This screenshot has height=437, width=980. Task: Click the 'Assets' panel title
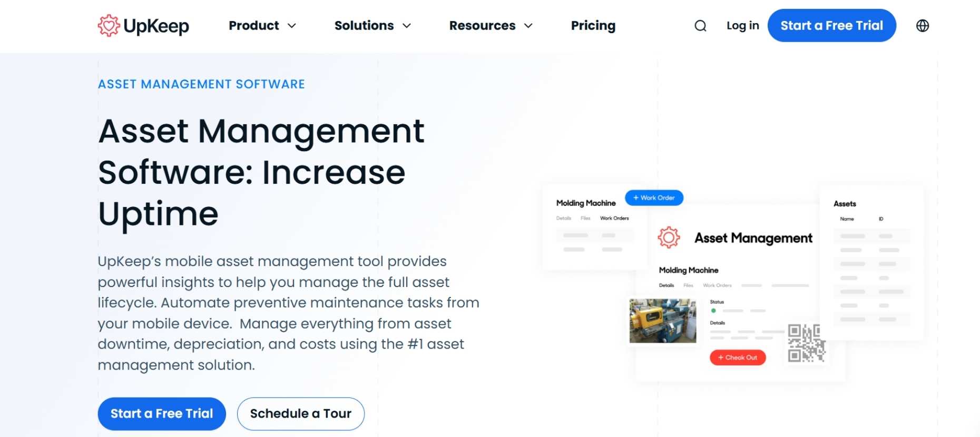tap(845, 204)
